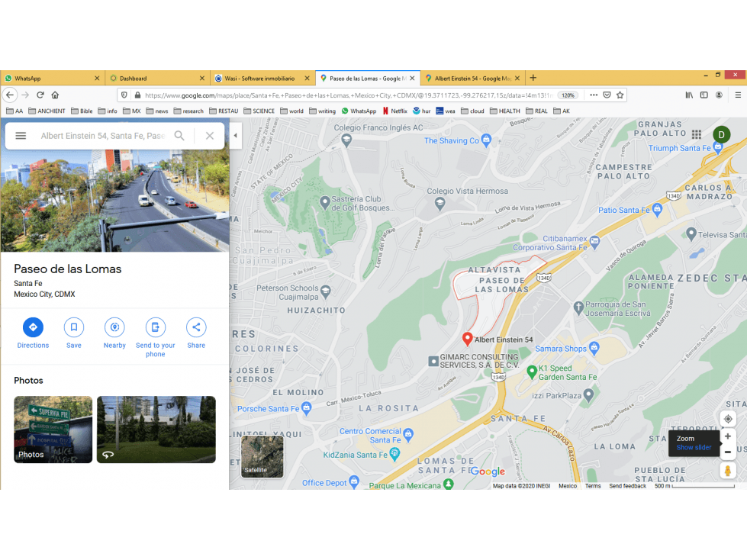Drop Pegman for Street View
Image resolution: width=747 pixels, height=560 pixels.
point(727,471)
